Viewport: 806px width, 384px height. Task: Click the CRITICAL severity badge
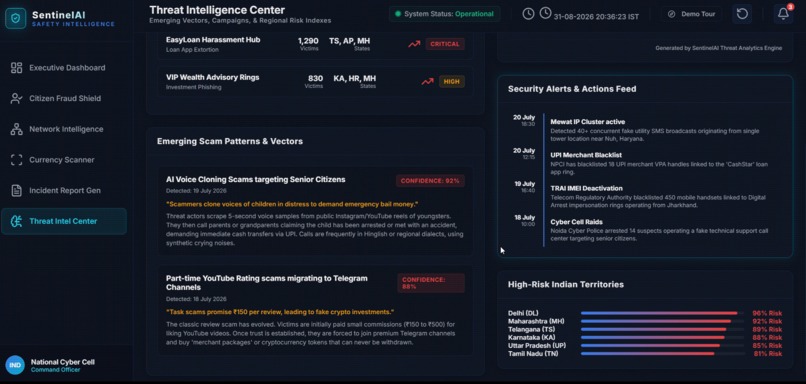445,44
